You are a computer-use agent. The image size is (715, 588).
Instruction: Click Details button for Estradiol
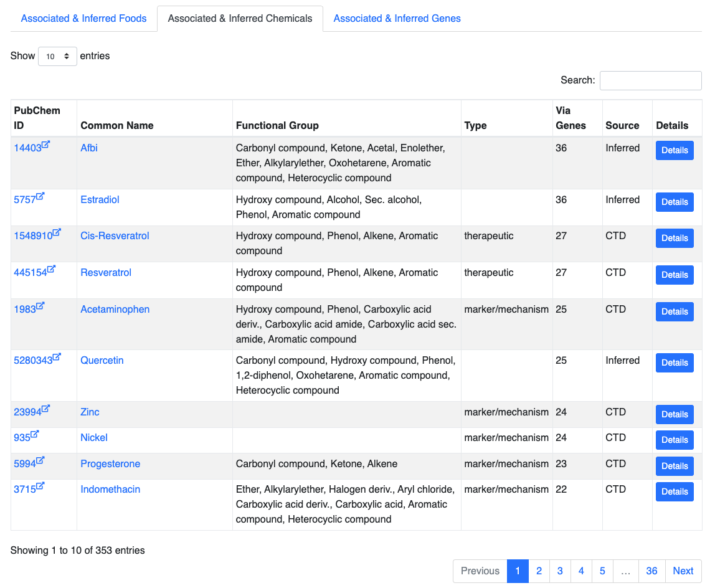675,202
